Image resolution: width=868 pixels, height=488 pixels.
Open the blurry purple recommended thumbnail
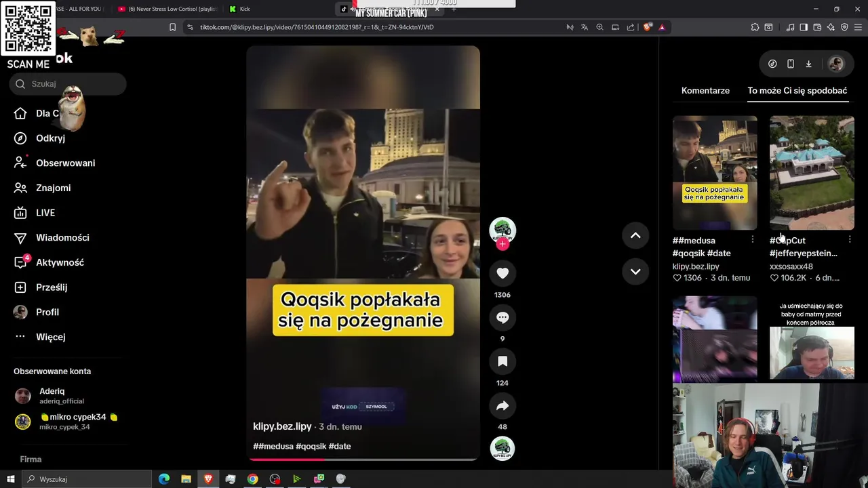point(715,339)
